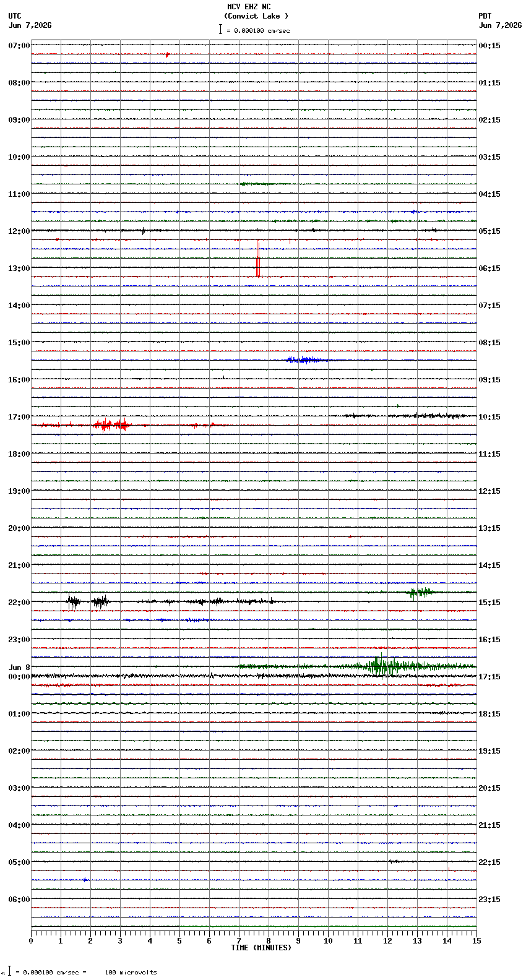526x980 pixels.
Task: Click the 00:15 PDT time label
Action: tap(489, 46)
